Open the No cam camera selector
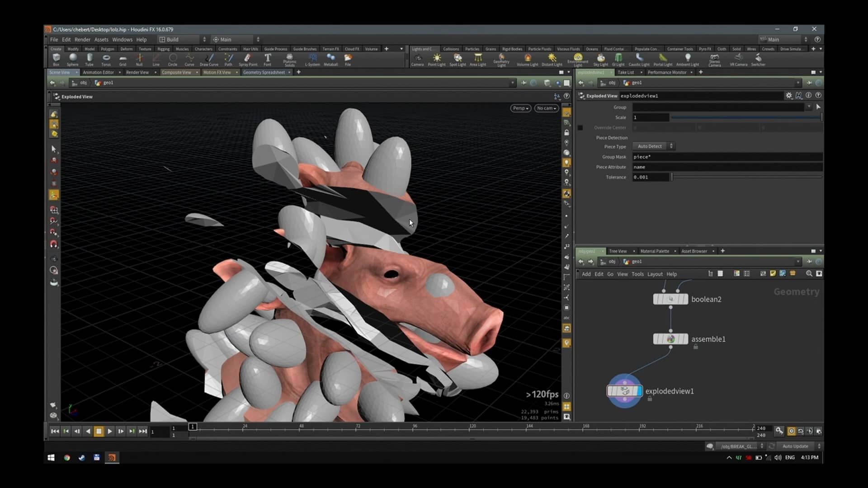The height and width of the screenshot is (488, 868). 546,108
